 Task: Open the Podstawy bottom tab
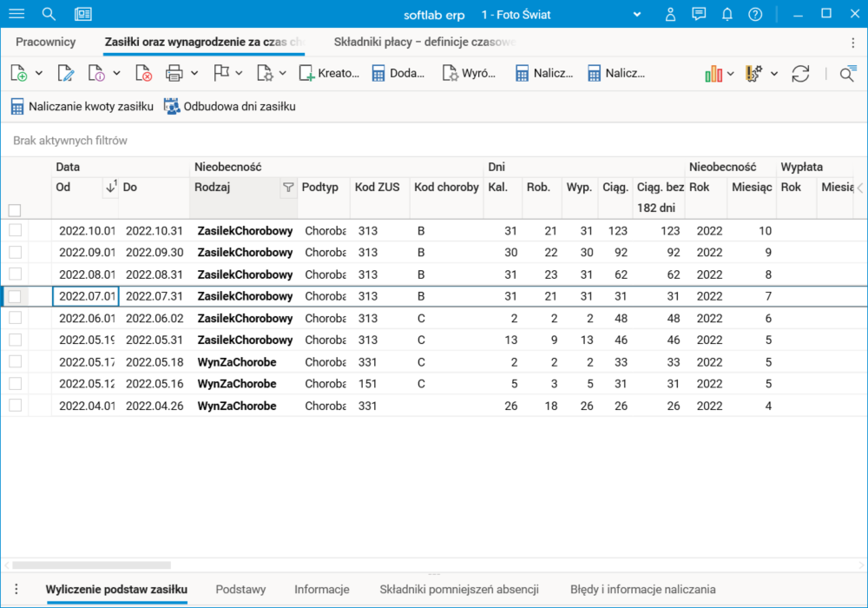coord(240,589)
